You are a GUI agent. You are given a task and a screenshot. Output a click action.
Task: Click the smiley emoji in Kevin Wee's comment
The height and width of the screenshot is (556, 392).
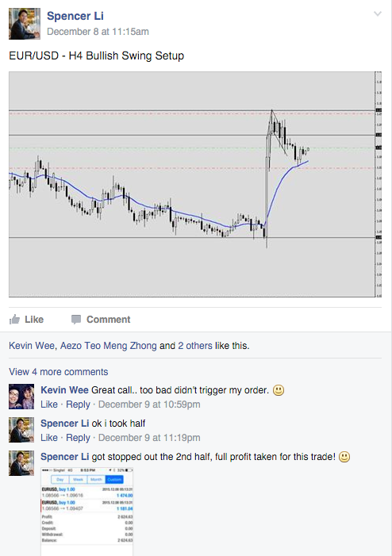(279, 390)
